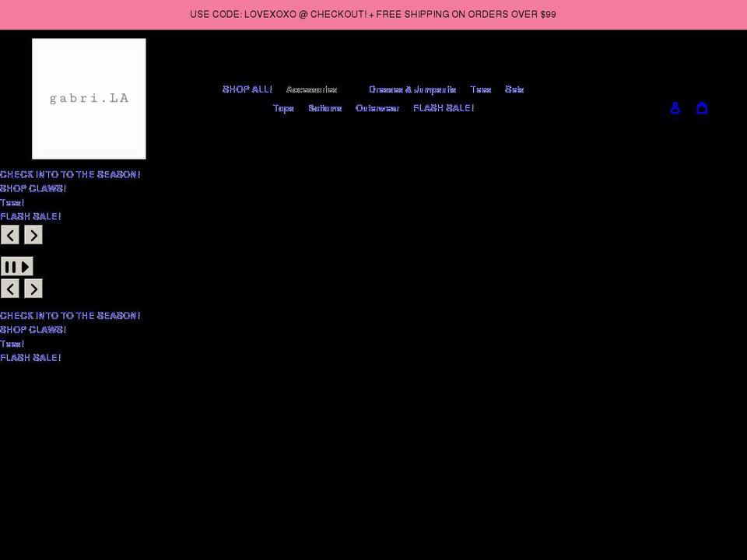Image resolution: width=747 pixels, height=560 pixels.
Task: Click the previous arrow on the top slideshow
Action: [10, 234]
